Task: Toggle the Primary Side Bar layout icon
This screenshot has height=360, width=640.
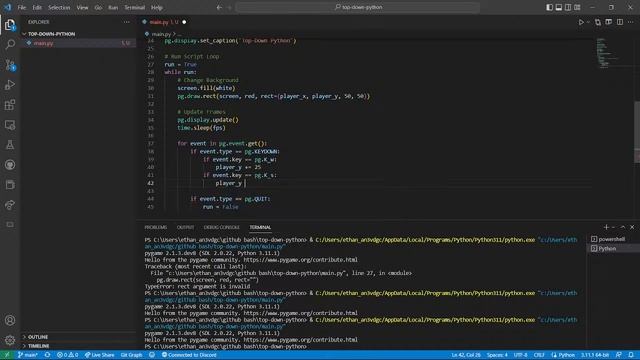Action: (x=550, y=7)
